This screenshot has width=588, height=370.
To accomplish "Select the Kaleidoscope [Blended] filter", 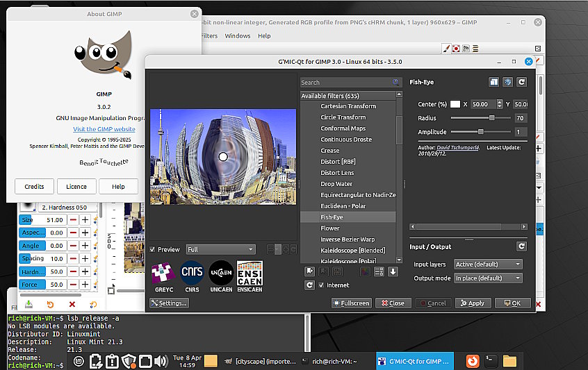I will click(353, 251).
